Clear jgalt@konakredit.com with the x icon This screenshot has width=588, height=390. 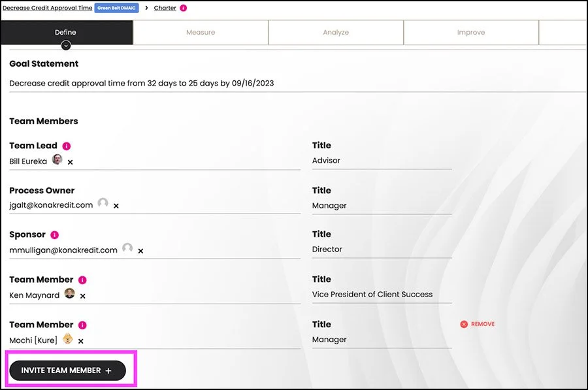tap(116, 206)
